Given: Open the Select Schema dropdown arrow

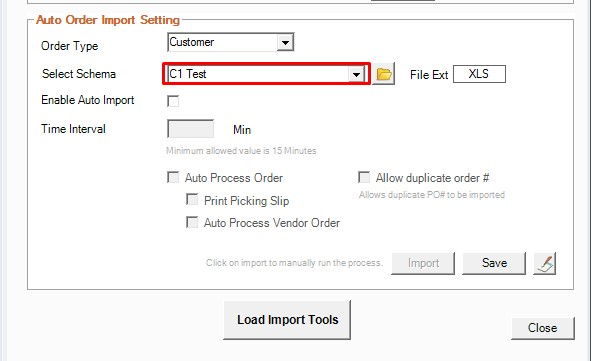Looking at the screenshot, I should coord(356,74).
